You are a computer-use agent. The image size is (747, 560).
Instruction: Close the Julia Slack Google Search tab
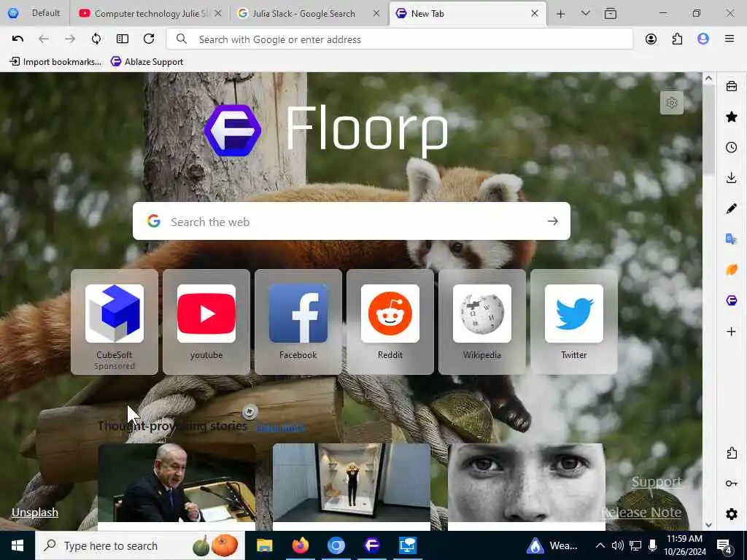[x=376, y=13]
